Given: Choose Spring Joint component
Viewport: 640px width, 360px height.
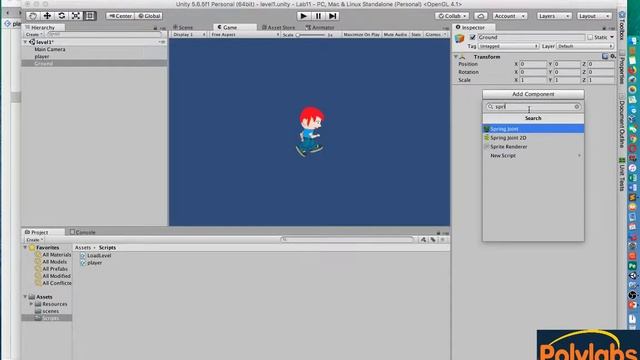Looking at the screenshot, I should click(x=533, y=129).
